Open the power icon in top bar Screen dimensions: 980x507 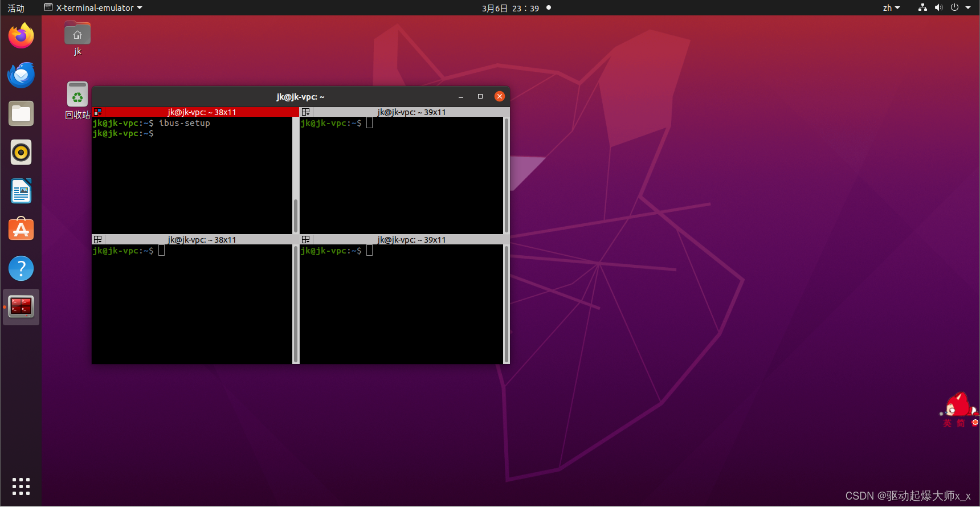point(954,7)
